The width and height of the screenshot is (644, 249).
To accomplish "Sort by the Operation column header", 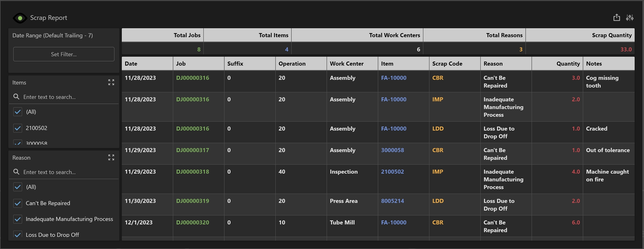I will [301, 64].
